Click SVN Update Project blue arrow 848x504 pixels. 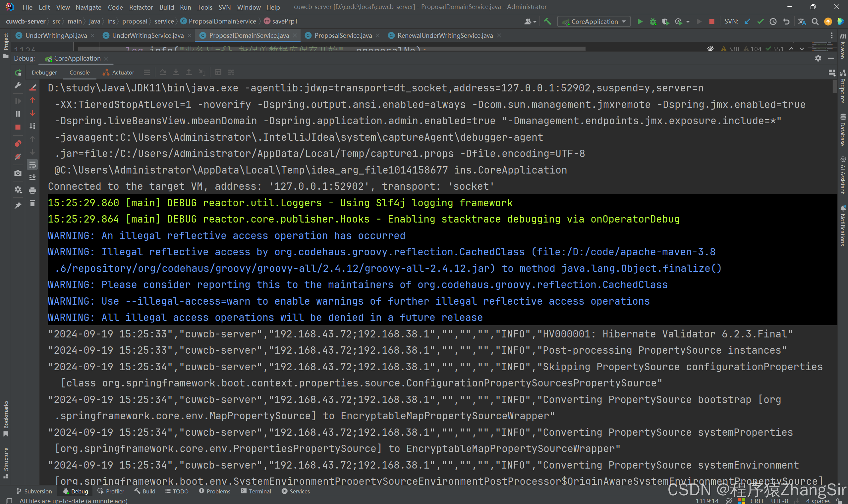click(x=747, y=22)
